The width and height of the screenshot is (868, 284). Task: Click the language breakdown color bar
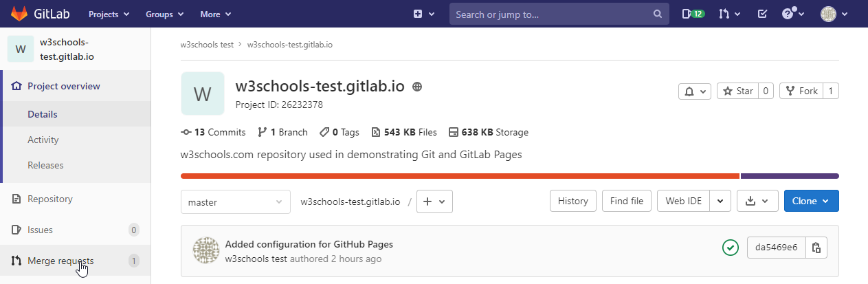point(459,176)
